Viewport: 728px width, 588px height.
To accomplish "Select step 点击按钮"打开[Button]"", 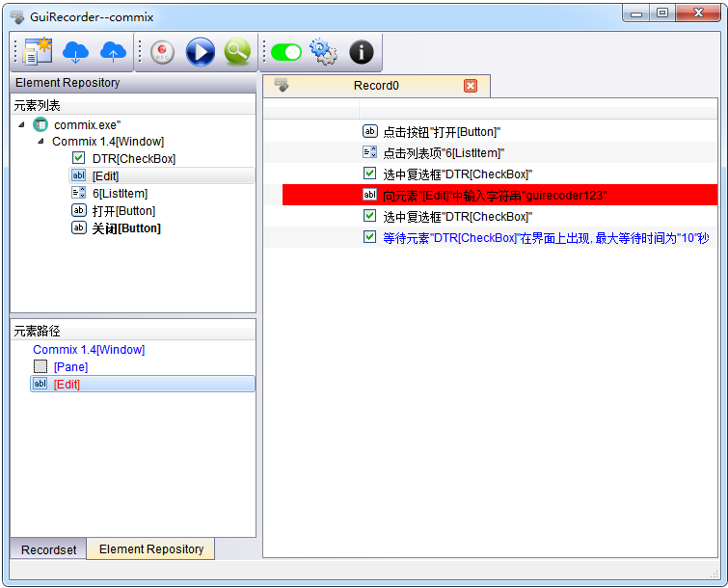I will point(441,132).
